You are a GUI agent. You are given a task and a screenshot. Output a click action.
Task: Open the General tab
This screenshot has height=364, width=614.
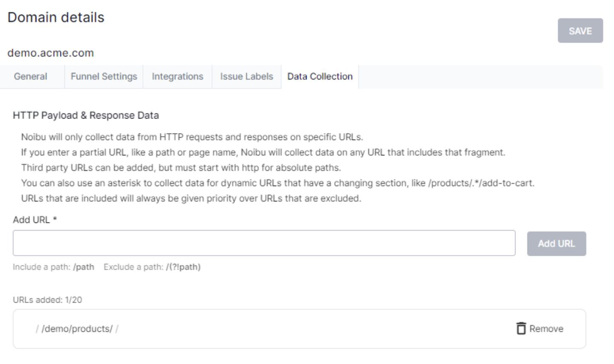(x=30, y=77)
